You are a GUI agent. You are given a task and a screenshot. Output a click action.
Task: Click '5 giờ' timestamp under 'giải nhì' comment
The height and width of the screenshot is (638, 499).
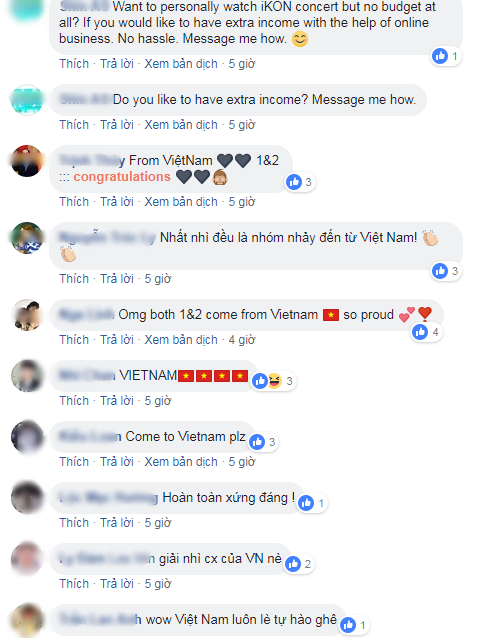pos(158,584)
